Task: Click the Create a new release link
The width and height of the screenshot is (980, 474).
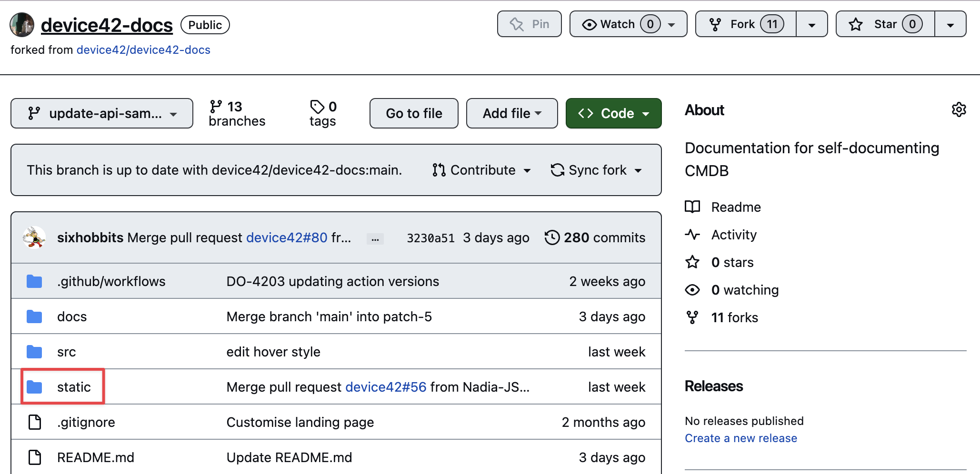Action: coord(740,438)
